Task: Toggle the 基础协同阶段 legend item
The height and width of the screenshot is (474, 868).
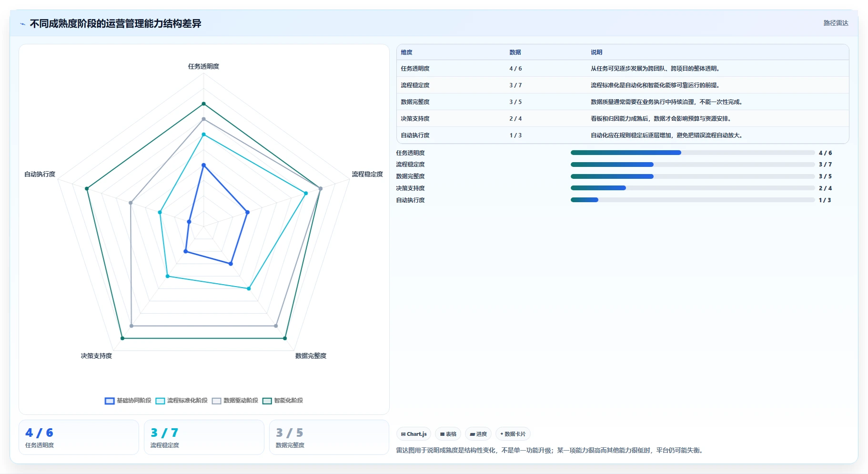Action: tap(128, 401)
